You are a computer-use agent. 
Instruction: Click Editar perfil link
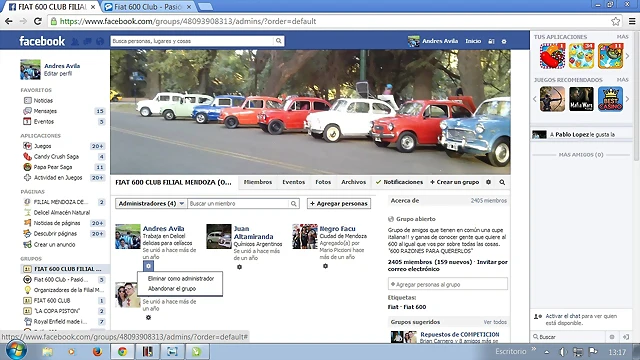point(58,73)
